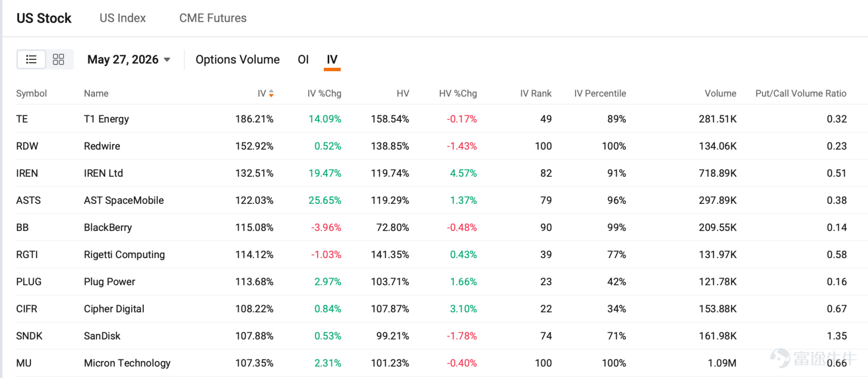The image size is (868, 378).
Task: Click the BlackBerry name
Action: point(108,227)
